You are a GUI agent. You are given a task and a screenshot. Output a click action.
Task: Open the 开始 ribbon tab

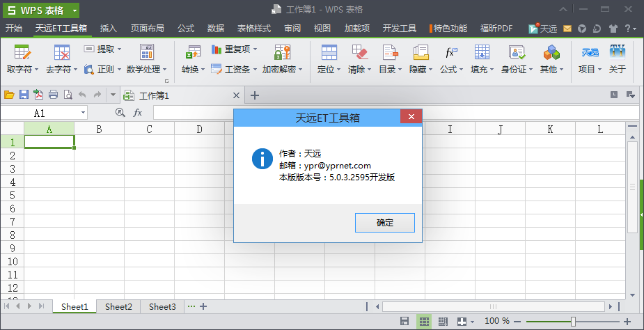click(x=14, y=29)
